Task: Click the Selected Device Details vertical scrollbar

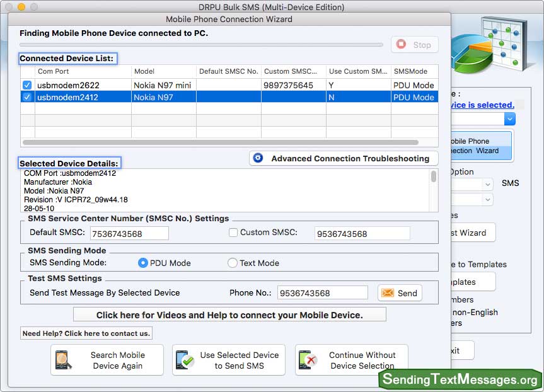Action: [x=434, y=176]
